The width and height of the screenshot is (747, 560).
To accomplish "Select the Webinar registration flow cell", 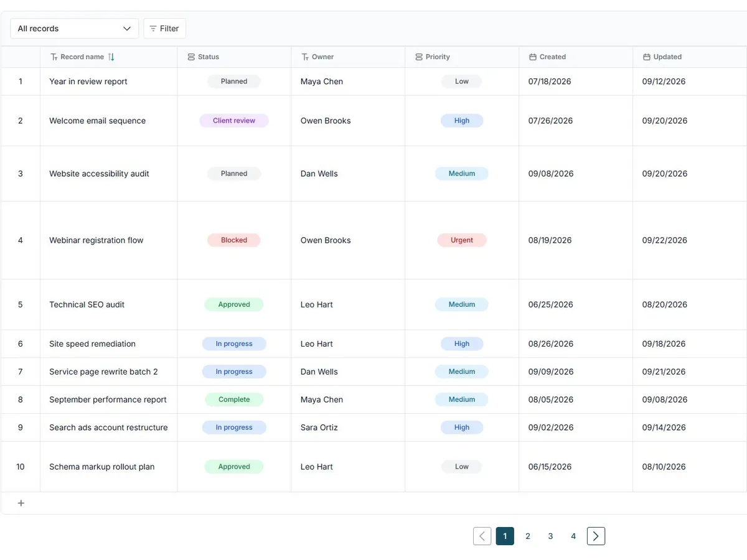I will (109, 240).
